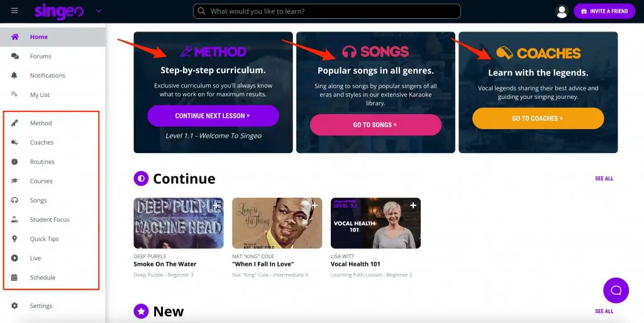Select the Method microphone icon in sidebar
This screenshot has width=644, height=323.
pyautogui.click(x=14, y=123)
